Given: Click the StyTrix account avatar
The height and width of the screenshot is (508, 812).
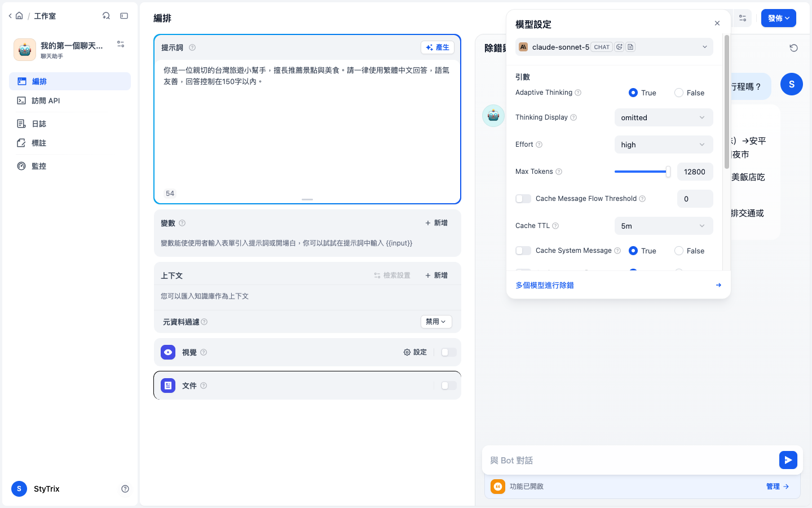Looking at the screenshot, I should tap(19, 489).
